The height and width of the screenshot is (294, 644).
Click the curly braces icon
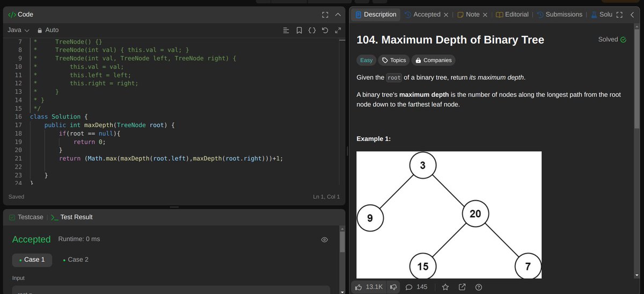tap(312, 30)
